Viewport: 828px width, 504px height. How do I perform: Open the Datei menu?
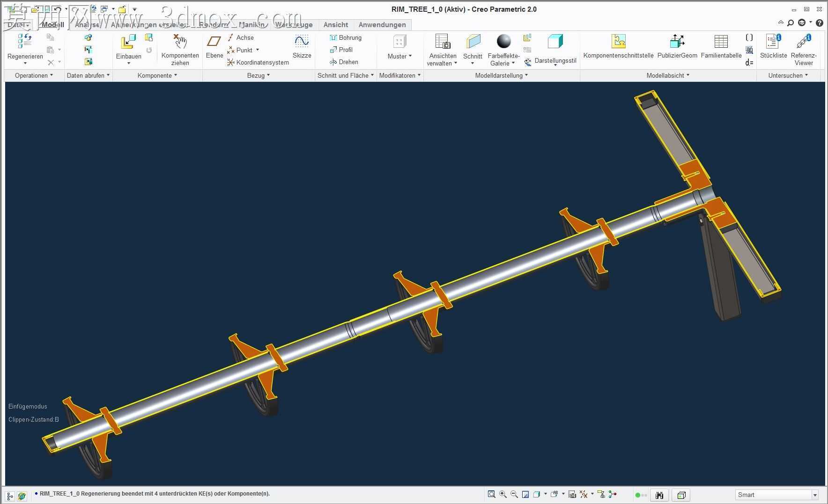[18, 25]
